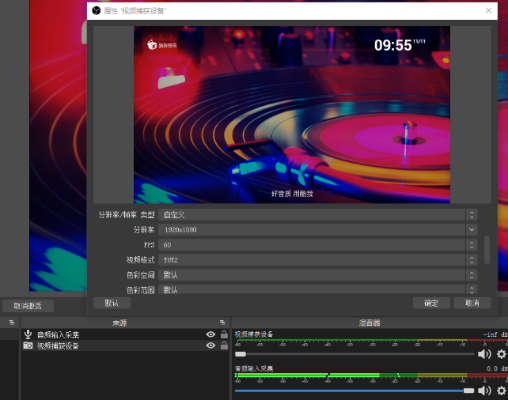The width and height of the screenshot is (508, 400).
Task: Click the 音频输入采集 blue volume slider
Action: (354, 391)
